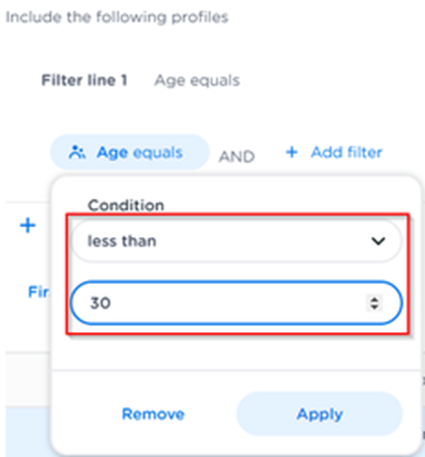The image size is (425, 457).
Task: Decrease age value with stepper down arrow
Action: coord(374,307)
